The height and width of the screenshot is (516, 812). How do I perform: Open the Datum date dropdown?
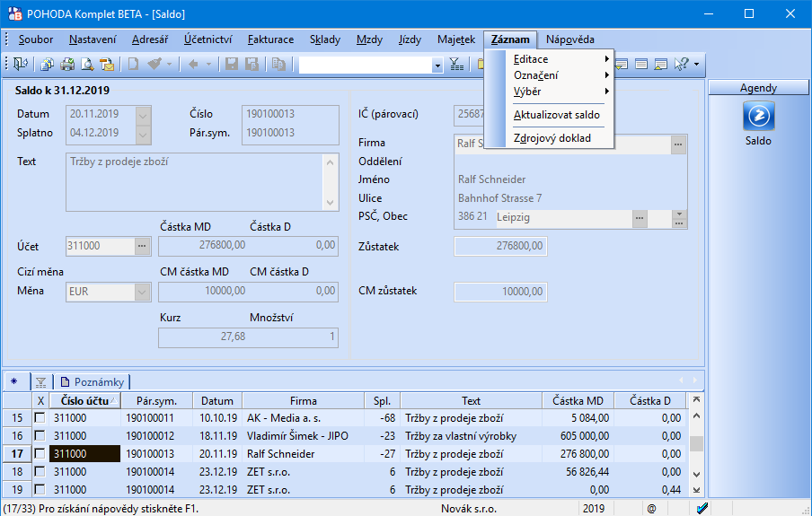click(x=143, y=115)
